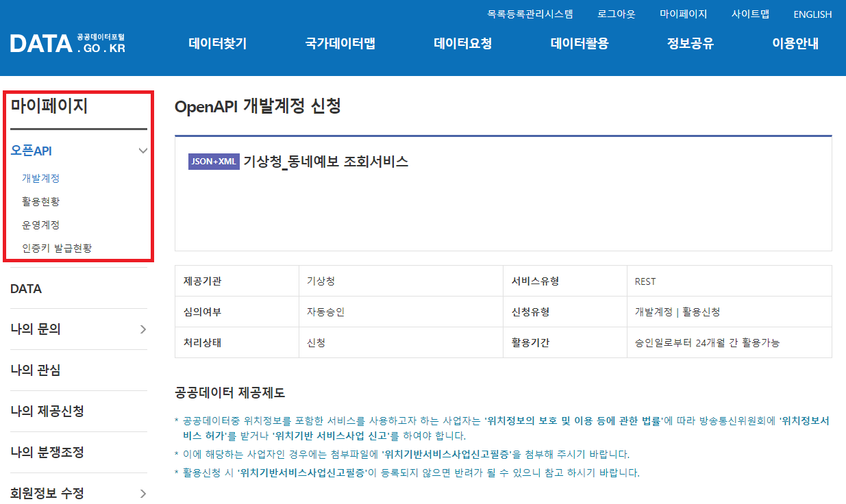Click the JSON+XML format badge
Image resolution: width=846 pixels, height=504 pixels.
(x=214, y=162)
